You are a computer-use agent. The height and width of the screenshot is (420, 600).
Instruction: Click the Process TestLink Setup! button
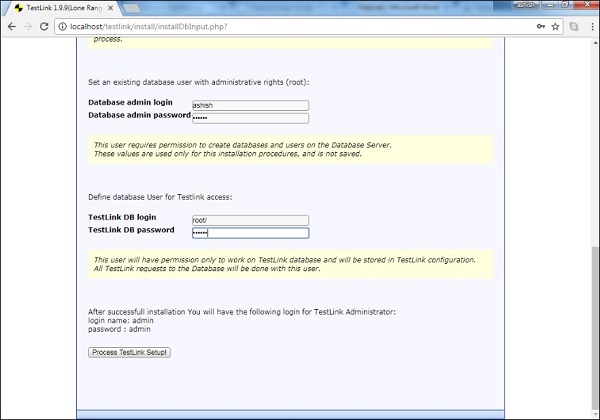point(129,352)
